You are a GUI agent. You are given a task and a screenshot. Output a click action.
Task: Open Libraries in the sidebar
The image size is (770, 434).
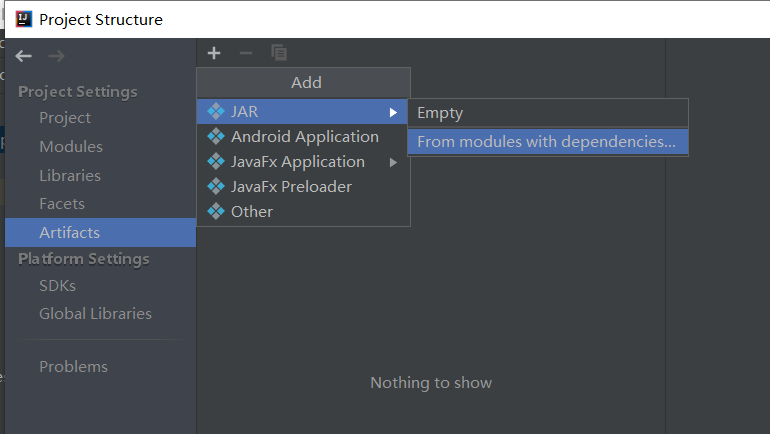(x=70, y=176)
